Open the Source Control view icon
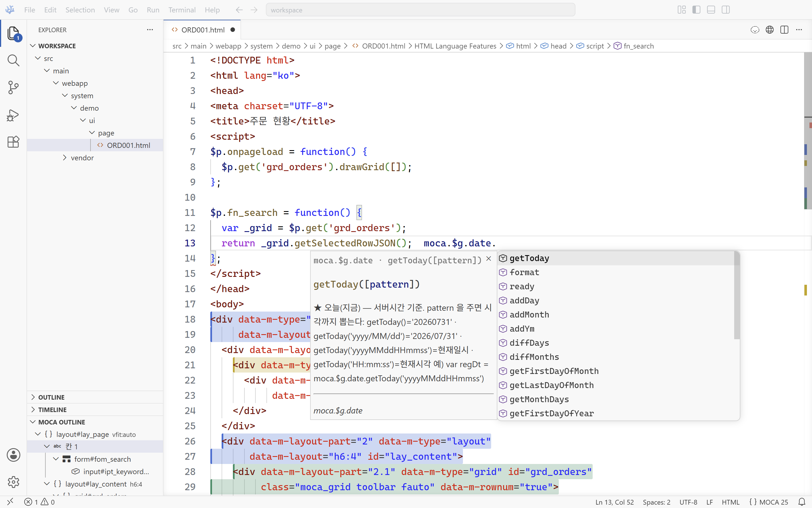 pyautogui.click(x=14, y=87)
